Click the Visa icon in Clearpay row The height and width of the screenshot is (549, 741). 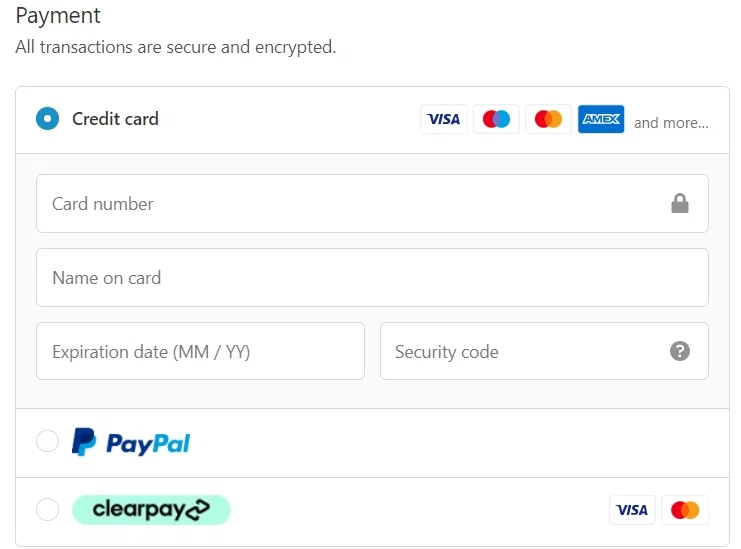[632, 510]
